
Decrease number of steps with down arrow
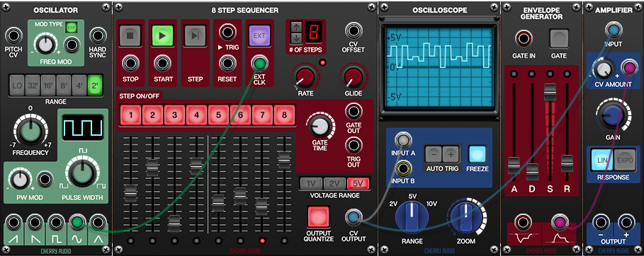coord(295,38)
